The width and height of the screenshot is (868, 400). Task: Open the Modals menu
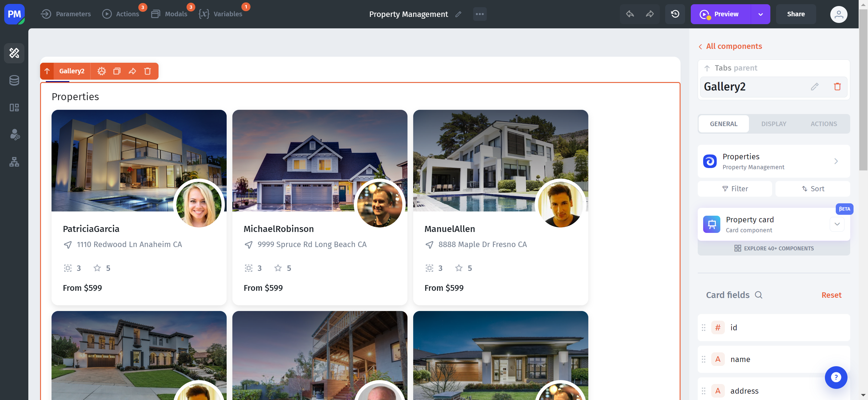tap(169, 14)
